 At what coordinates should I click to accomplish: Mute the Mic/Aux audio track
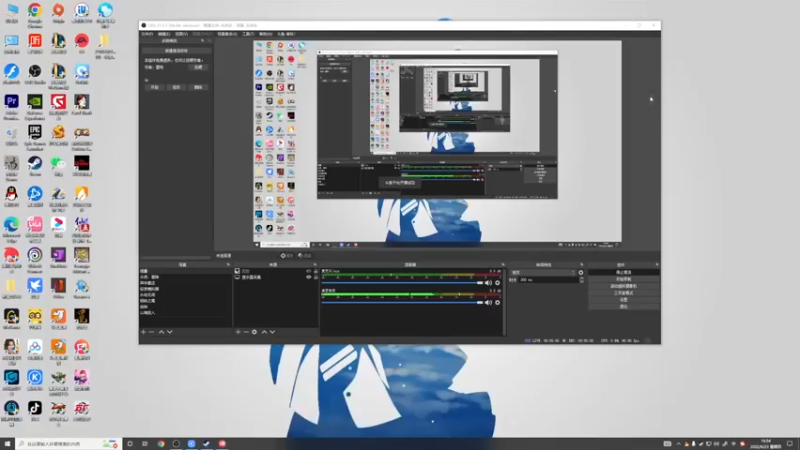(488, 283)
